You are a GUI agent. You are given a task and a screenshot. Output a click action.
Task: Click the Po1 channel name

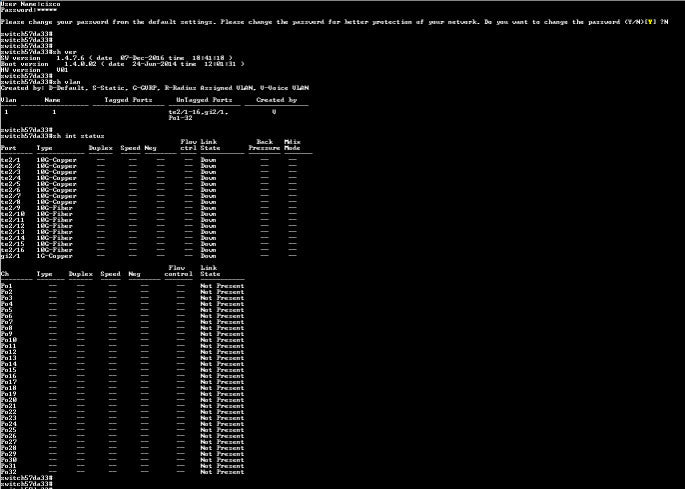point(7,286)
